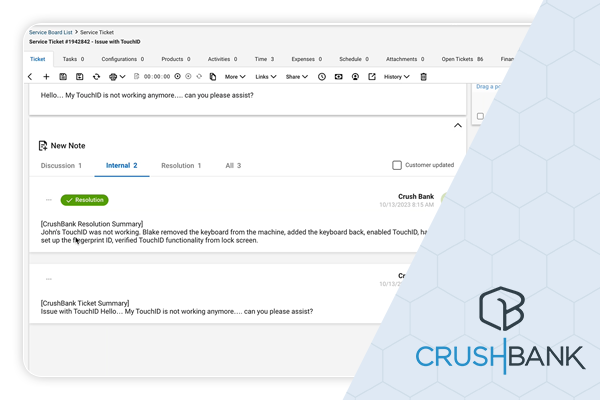Click the open in new window icon
Image resolution: width=600 pixels, height=400 pixels.
pos(372,77)
